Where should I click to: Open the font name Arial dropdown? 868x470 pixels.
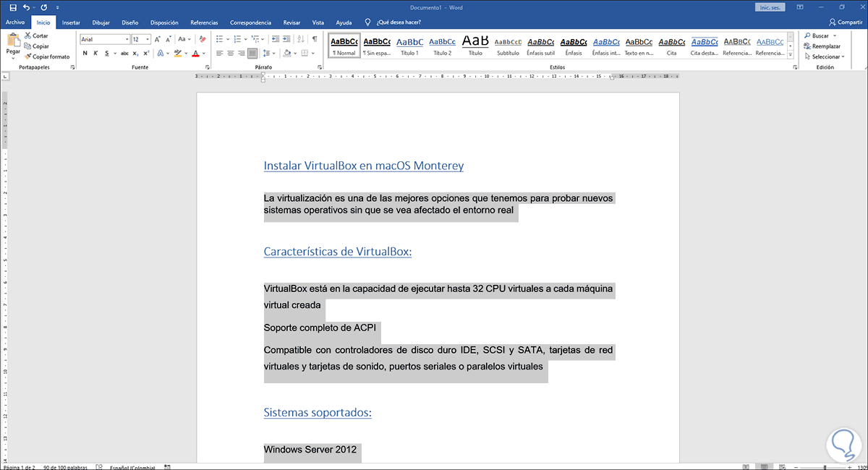tap(127, 39)
